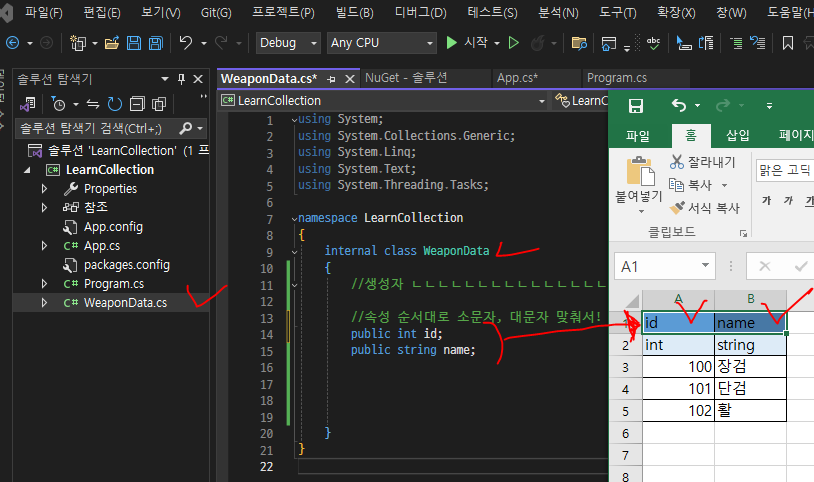Viewport: 814px width, 482px height.
Task: Select packages.config in Solution Explorer
Action: point(127,265)
